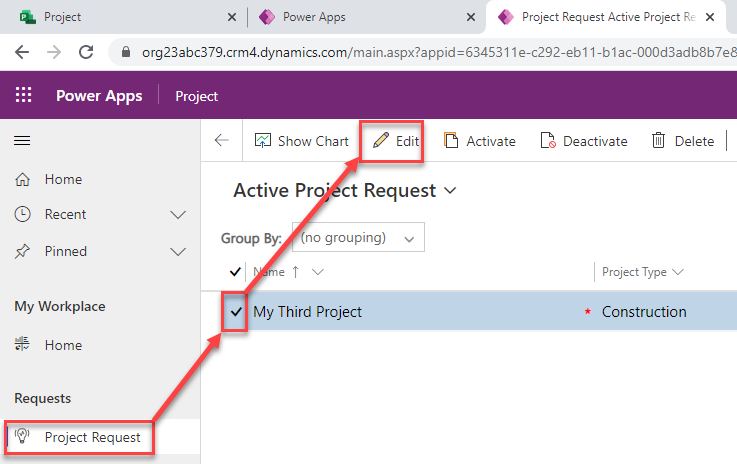Click the Show Chart button
737x464 pixels.
tap(301, 141)
